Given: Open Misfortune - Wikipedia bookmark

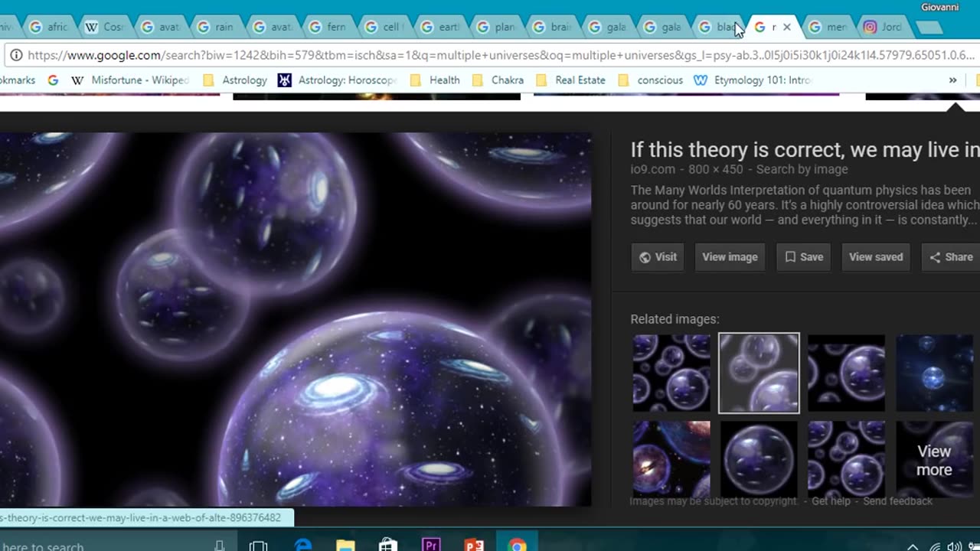Looking at the screenshot, I should [x=129, y=80].
